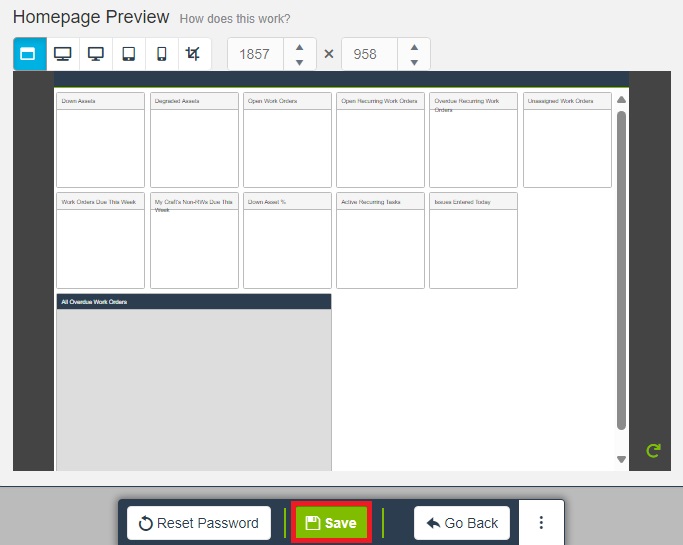
Task: Increase preview width with up arrow
Action: [299, 46]
